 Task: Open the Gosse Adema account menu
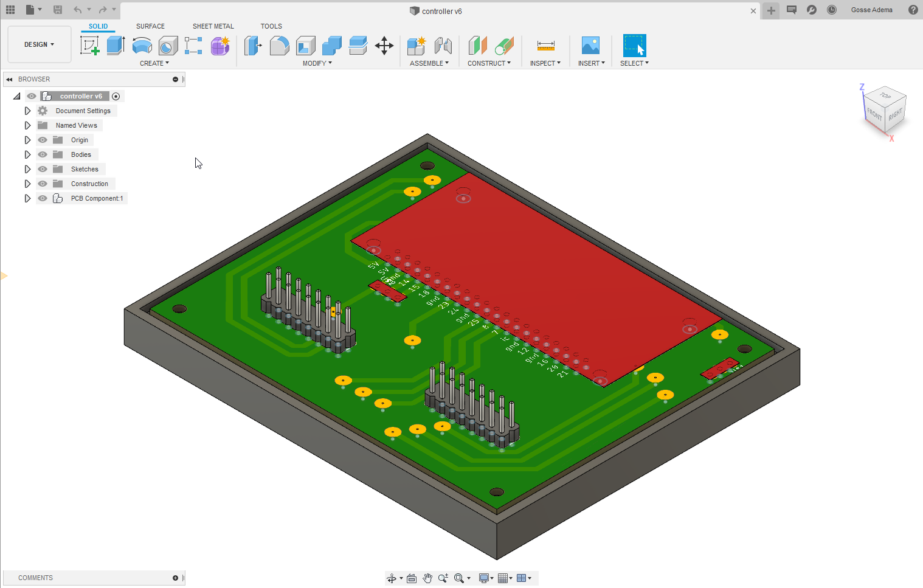[x=872, y=10]
